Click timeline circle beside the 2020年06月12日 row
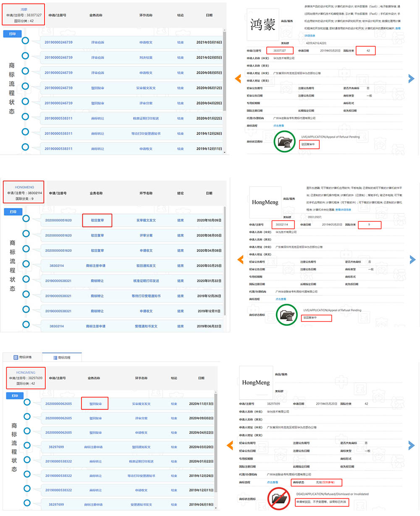 pos(25,86)
